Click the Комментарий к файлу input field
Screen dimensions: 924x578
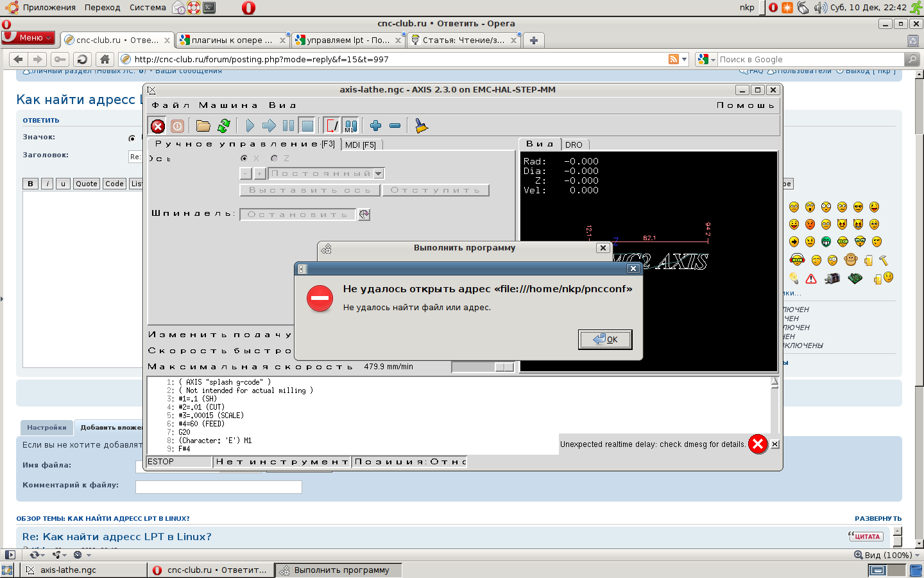(219, 487)
